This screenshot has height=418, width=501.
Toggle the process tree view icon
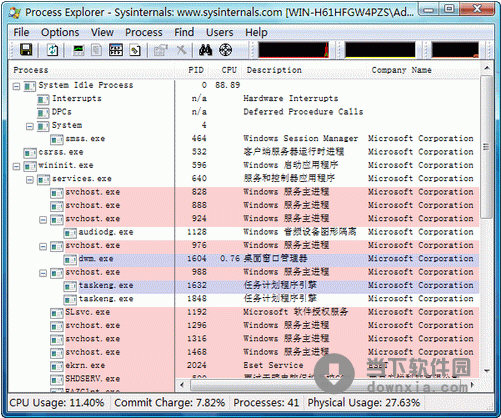click(x=97, y=50)
